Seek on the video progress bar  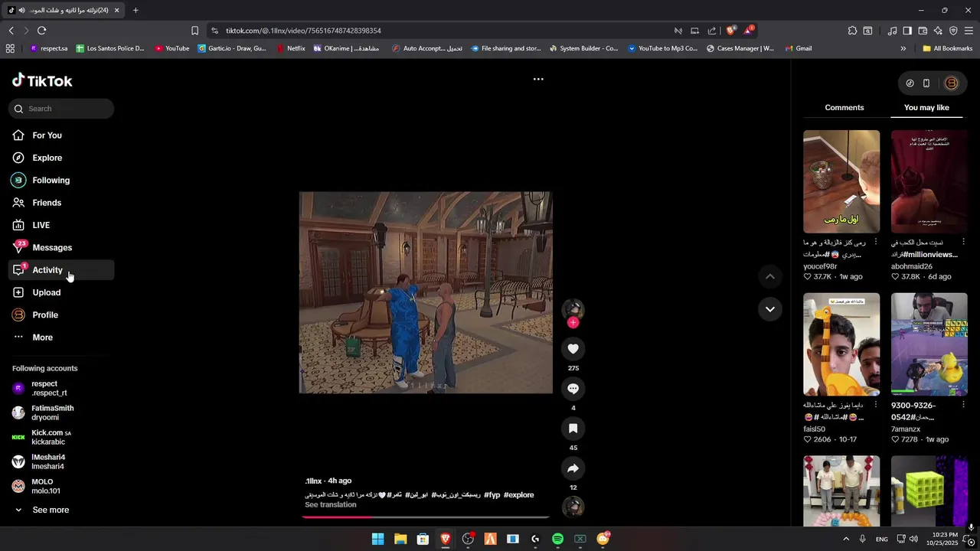(x=425, y=517)
